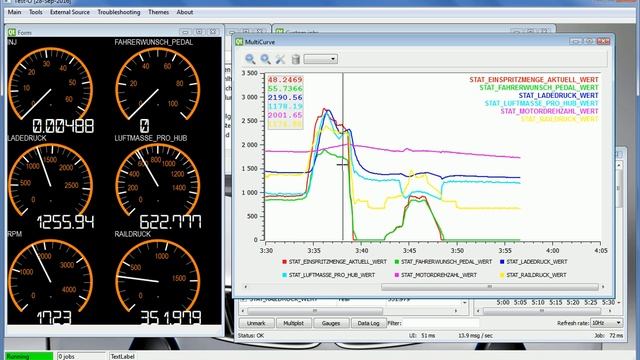The width and height of the screenshot is (640, 360).
Task: Click into the Filter input field
Action: 441,323
